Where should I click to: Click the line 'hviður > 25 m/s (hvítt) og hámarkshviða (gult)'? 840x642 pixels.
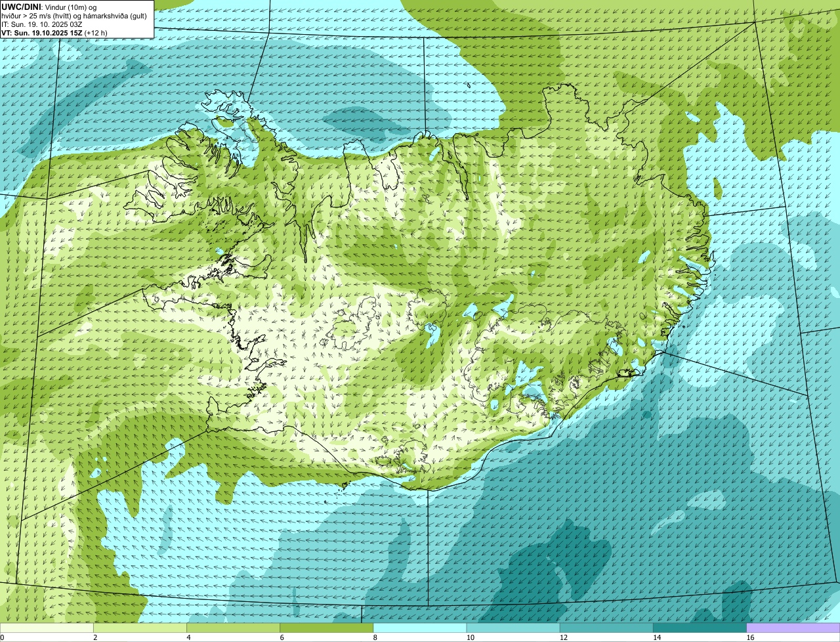tap(74, 15)
